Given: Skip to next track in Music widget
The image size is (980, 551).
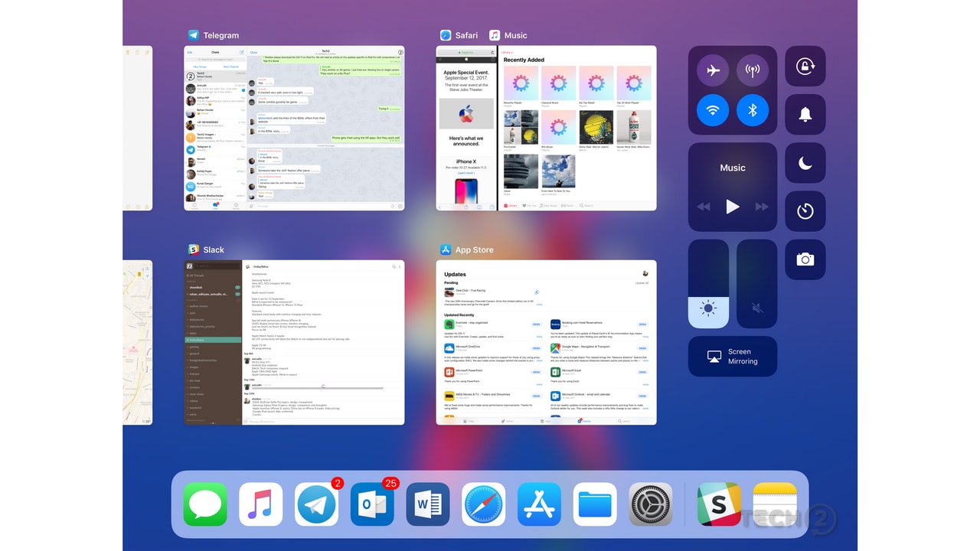Looking at the screenshot, I should [x=762, y=207].
